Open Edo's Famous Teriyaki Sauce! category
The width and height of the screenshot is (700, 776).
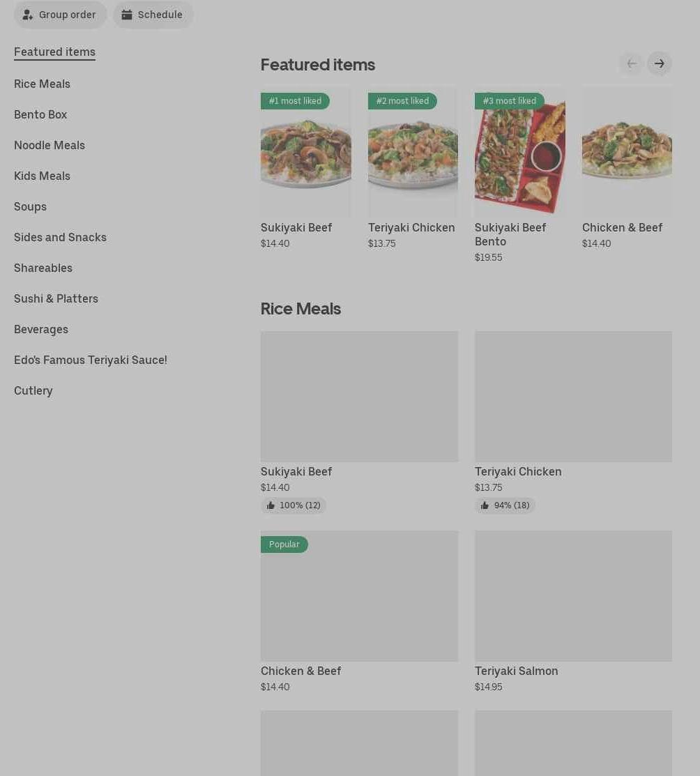tap(91, 360)
